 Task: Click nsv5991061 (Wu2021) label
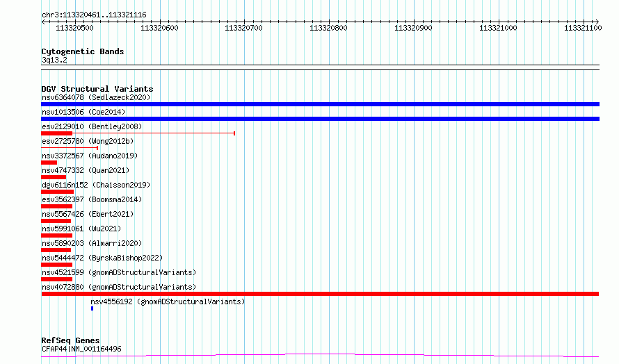(81, 229)
